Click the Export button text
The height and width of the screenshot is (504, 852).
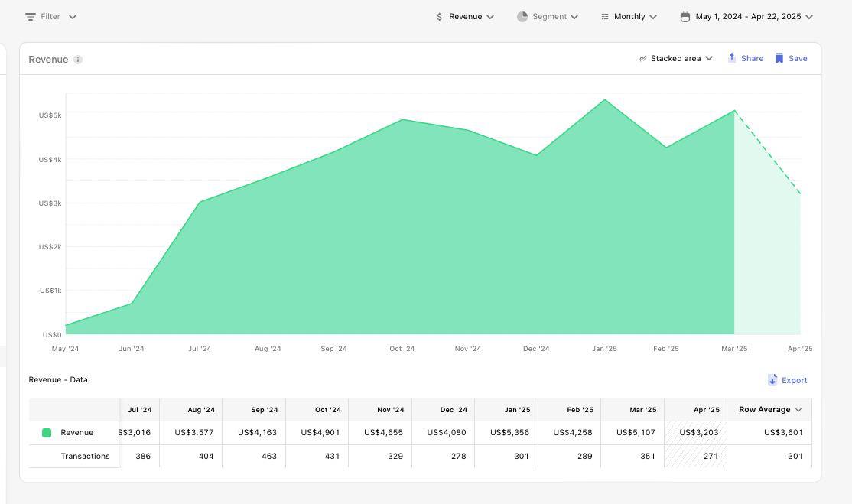tap(794, 380)
